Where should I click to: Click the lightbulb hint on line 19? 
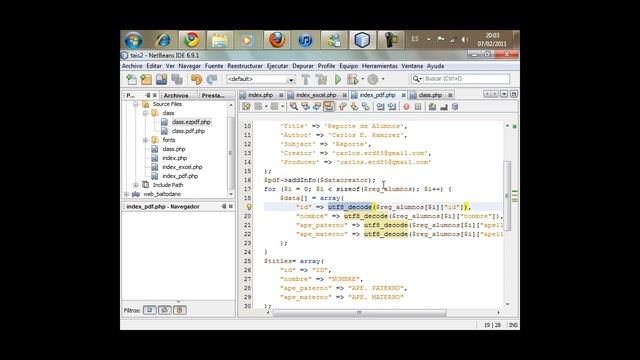click(249, 207)
